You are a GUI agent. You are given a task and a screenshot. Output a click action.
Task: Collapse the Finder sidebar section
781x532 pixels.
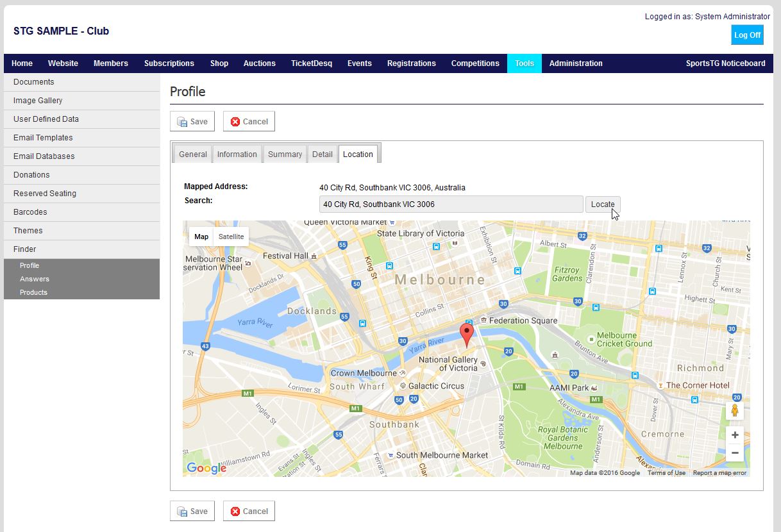81,249
